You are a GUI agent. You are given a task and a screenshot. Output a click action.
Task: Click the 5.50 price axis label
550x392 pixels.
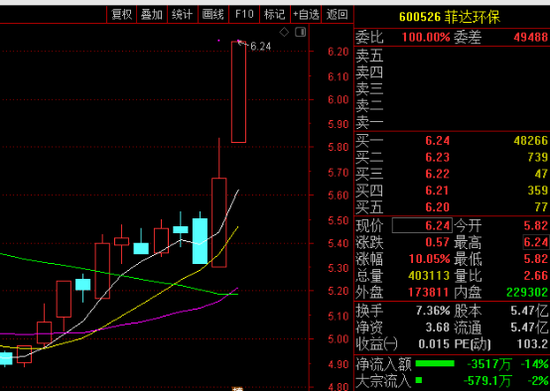point(338,221)
